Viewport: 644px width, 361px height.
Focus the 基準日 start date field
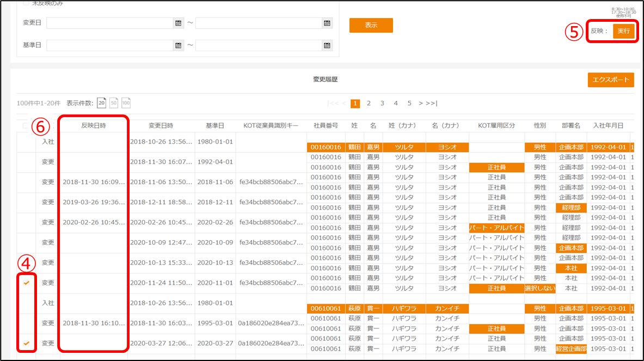click(x=111, y=45)
